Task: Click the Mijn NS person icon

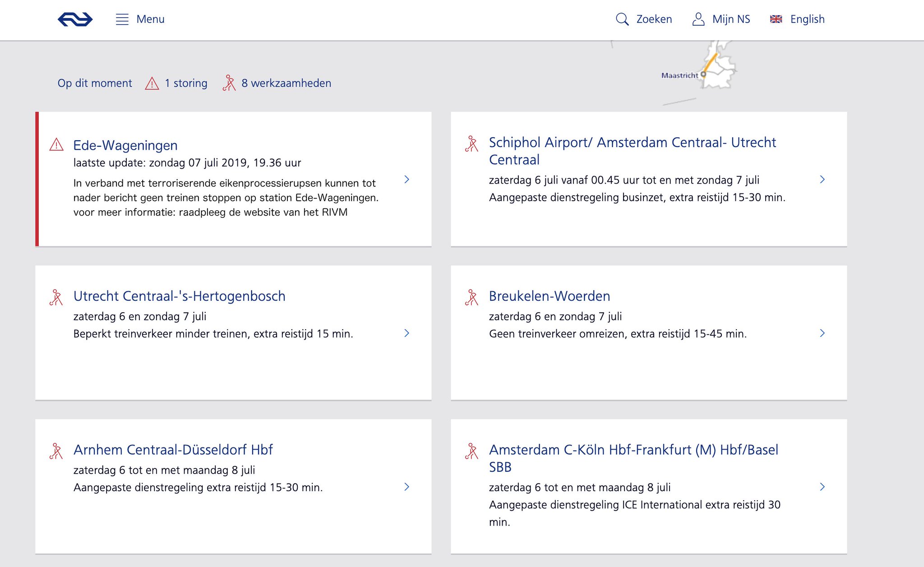Action: click(x=698, y=19)
